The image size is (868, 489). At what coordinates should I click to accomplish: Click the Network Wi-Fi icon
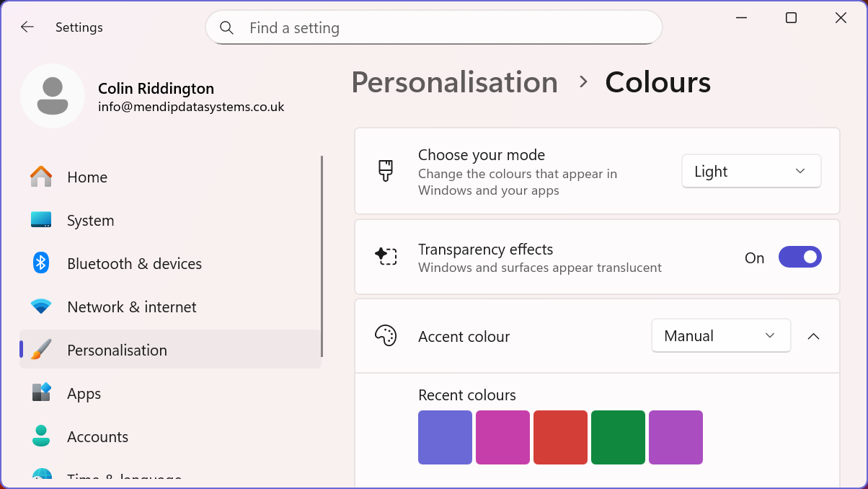point(41,307)
